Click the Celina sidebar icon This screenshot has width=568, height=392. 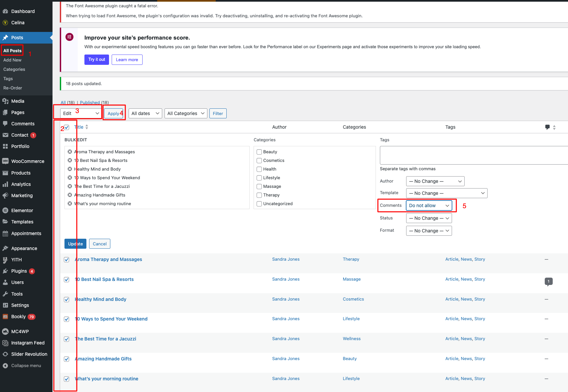pyautogui.click(x=5, y=23)
